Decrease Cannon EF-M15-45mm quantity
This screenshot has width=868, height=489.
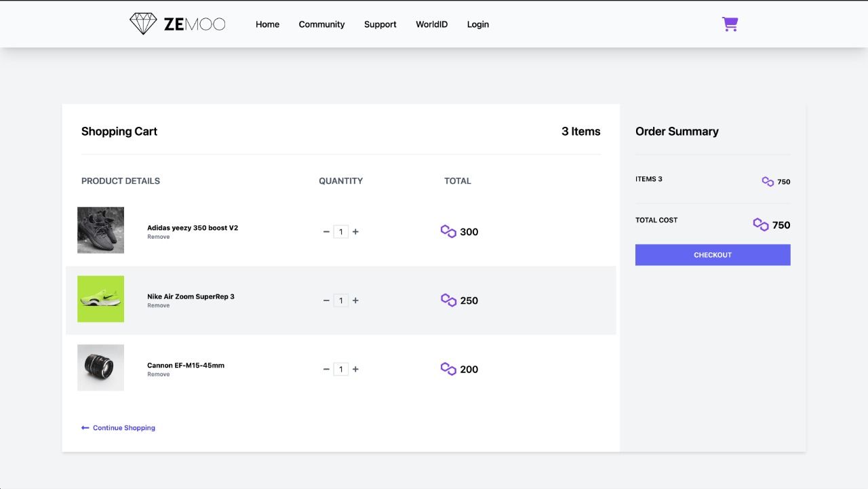pos(326,369)
